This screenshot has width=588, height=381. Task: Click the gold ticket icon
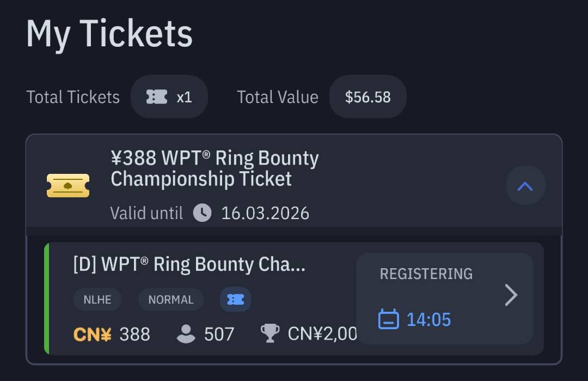[68, 186]
